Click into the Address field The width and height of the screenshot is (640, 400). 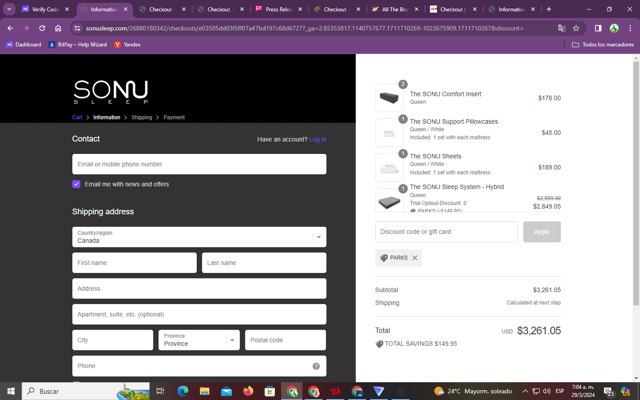pos(199,289)
